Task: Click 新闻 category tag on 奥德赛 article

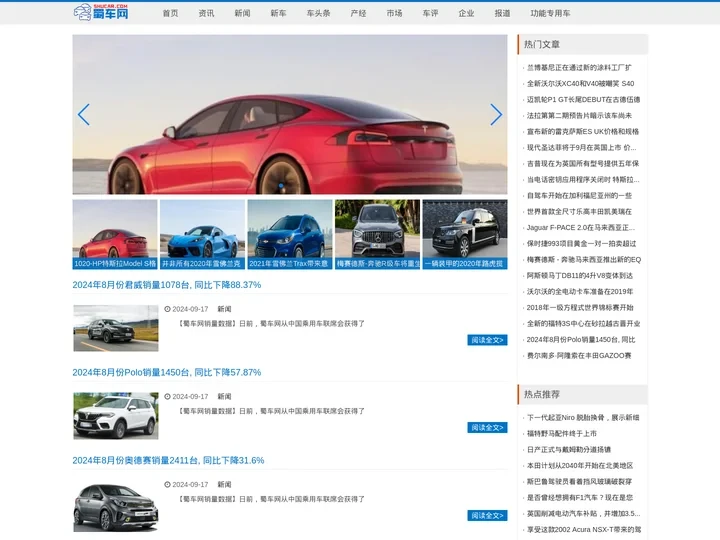Action: click(x=224, y=484)
